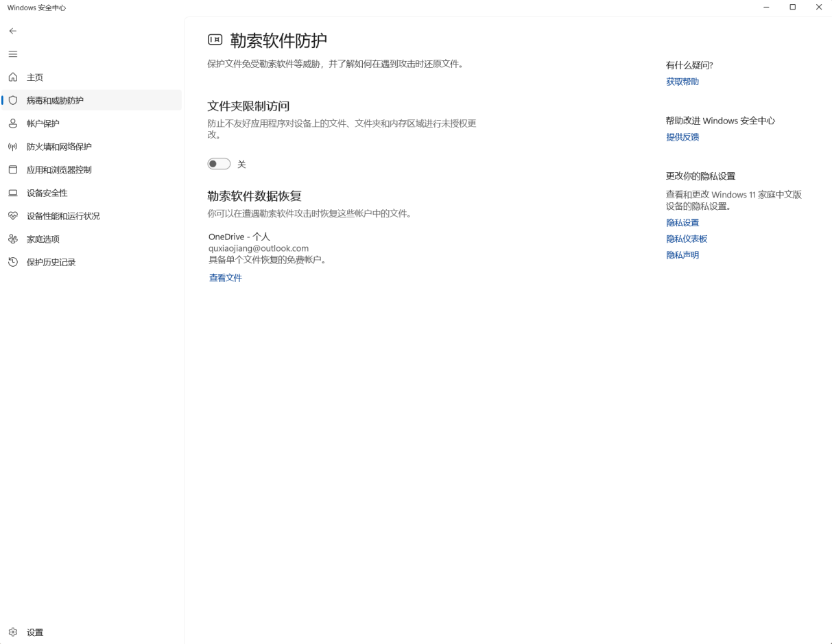Screen dimensions: 832x644
Task: Click the OneDrive - 个人 account label
Action: tap(239, 237)
